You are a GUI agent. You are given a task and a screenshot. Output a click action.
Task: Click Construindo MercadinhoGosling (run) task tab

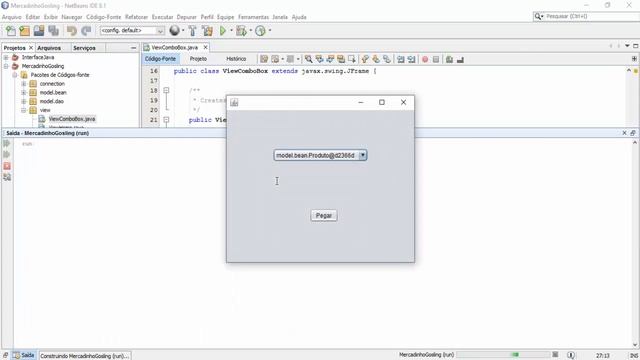84,356
